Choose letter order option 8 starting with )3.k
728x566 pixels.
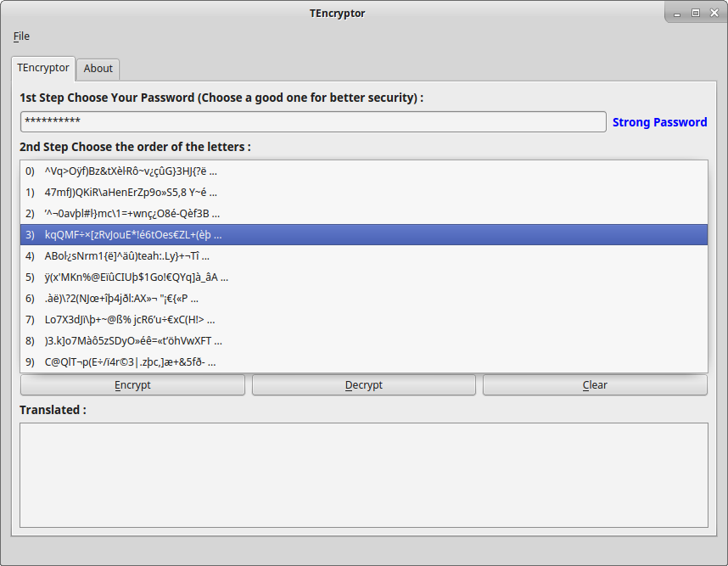click(364, 341)
